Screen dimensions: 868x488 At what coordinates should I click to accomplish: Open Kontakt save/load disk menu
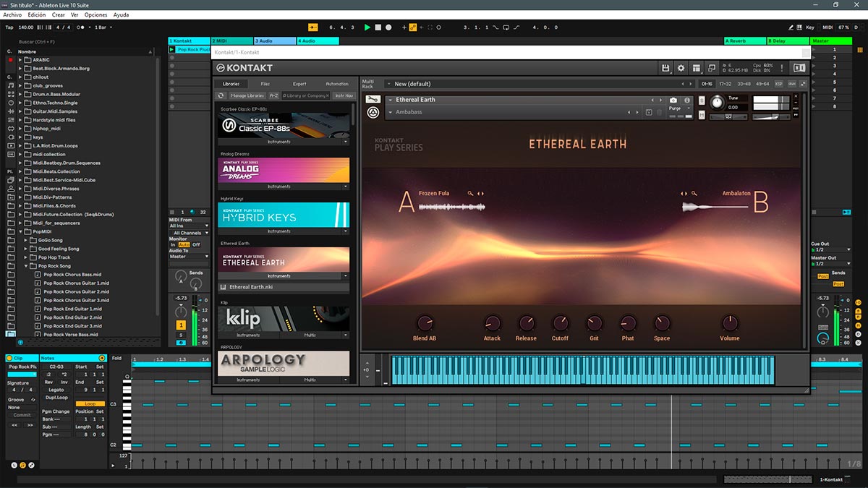[x=665, y=68]
